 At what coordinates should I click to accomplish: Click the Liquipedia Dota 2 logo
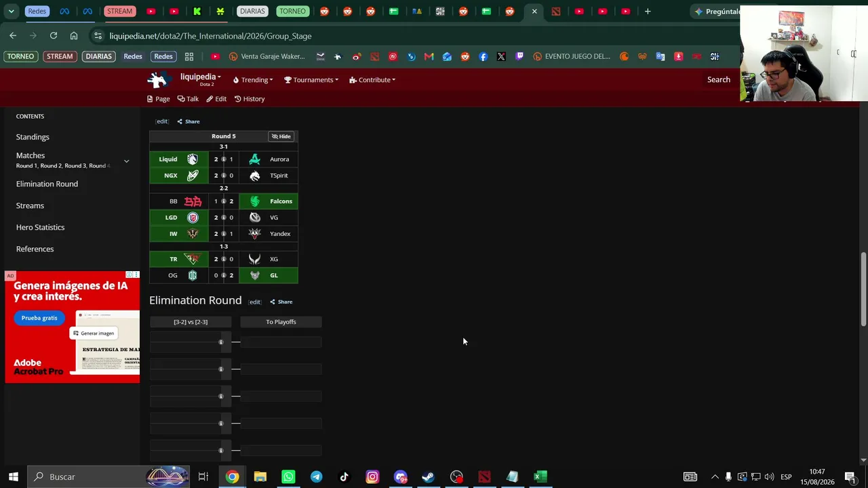[159, 80]
